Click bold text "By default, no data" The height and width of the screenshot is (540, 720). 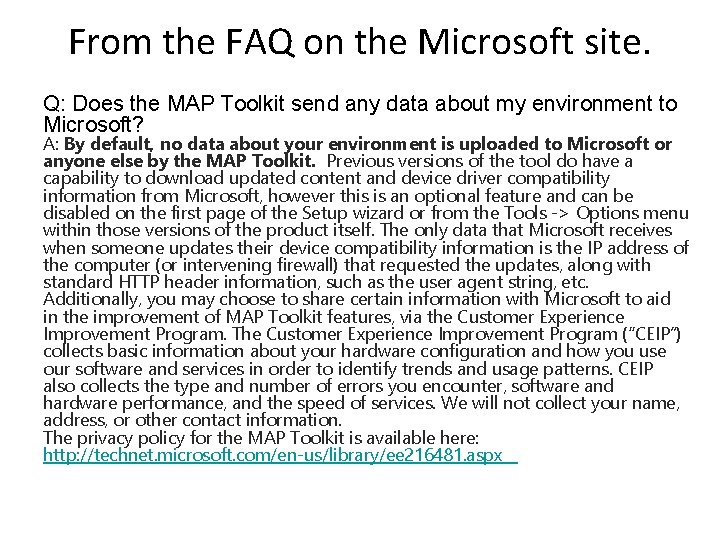(x=150, y=144)
